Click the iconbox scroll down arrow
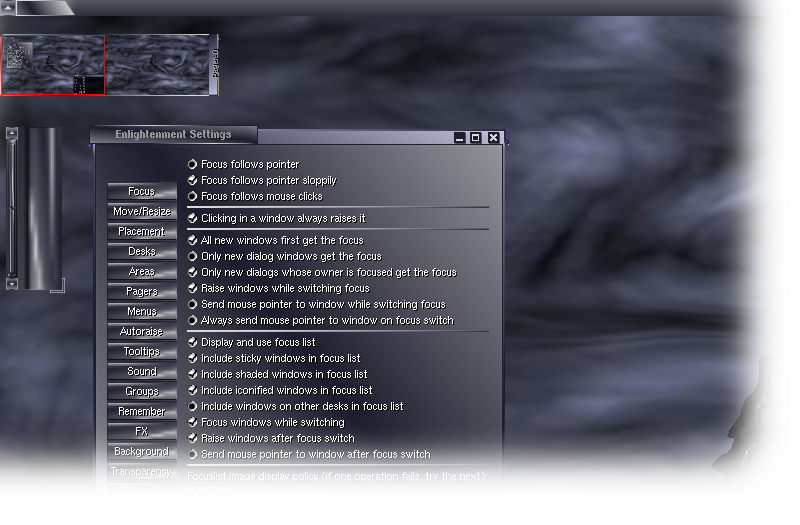The height and width of the screenshot is (525, 800). (12, 284)
